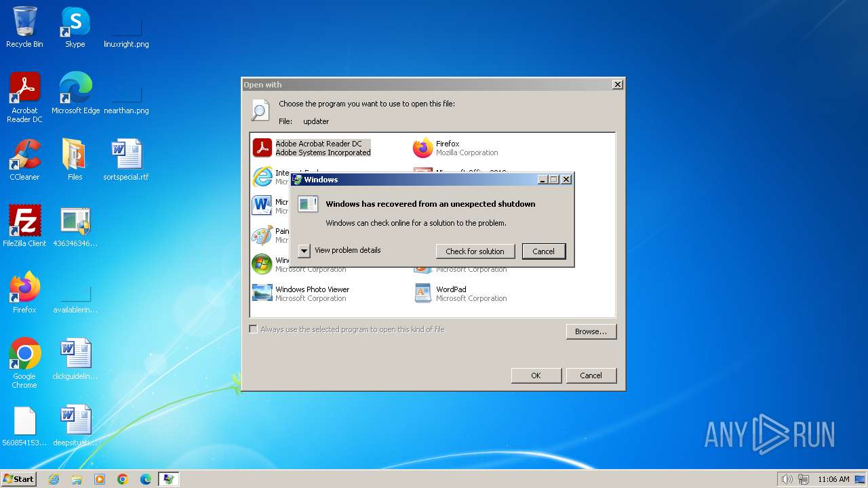
Task: Click the taskbar clock showing 11:06 AM
Action: click(x=833, y=479)
